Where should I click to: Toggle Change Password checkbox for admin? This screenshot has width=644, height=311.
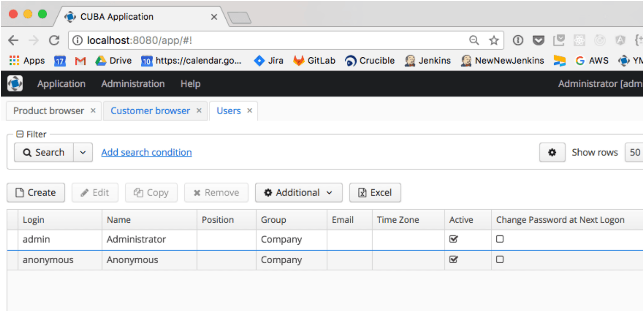500,239
